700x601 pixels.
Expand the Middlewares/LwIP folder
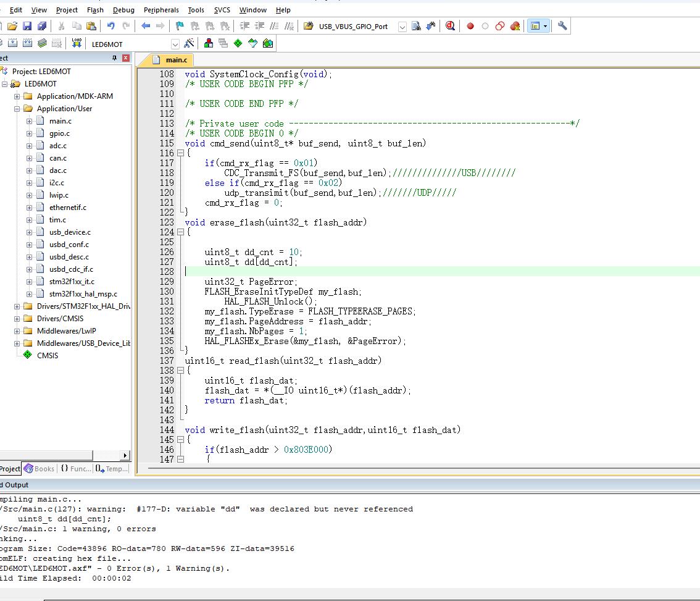click(17, 331)
